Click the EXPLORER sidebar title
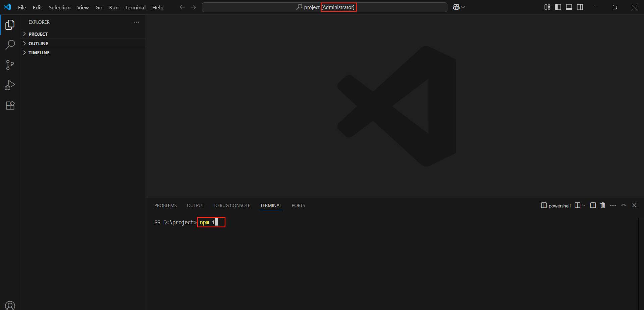Viewport: 644px width, 310px height. tap(39, 22)
